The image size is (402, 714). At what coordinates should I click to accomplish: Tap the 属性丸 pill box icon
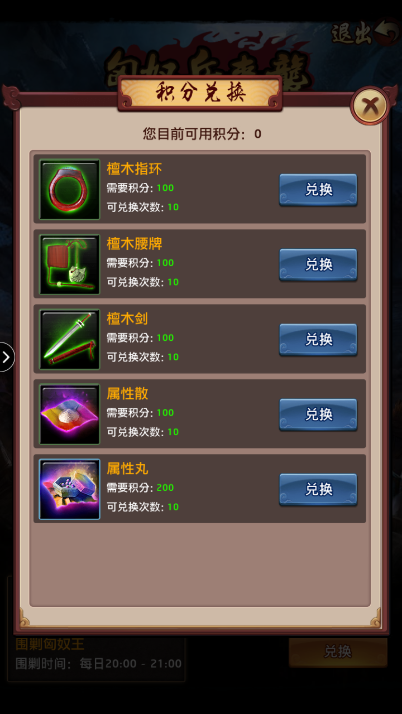pyautogui.click(x=69, y=489)
